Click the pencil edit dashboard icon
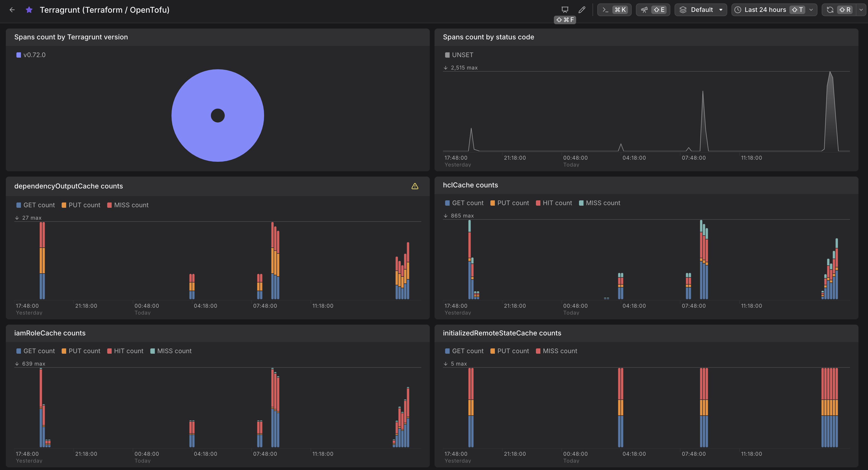Image resolution: width=868 pixels, height=470 pixels. click(582, 10)
